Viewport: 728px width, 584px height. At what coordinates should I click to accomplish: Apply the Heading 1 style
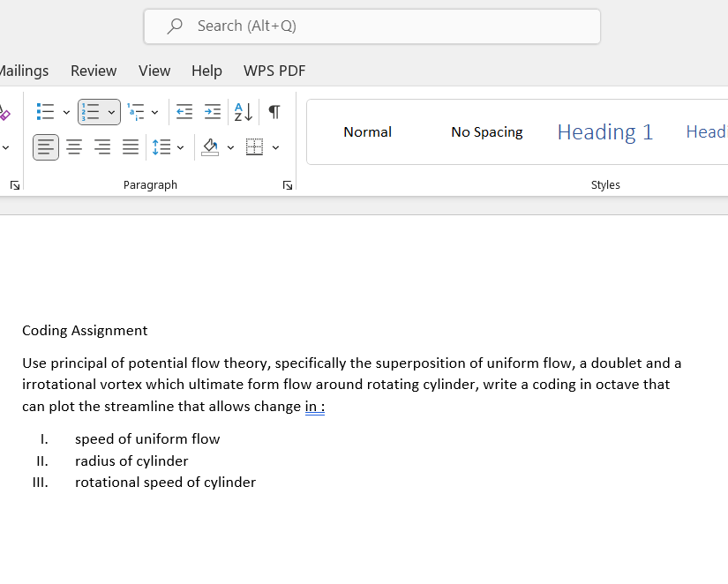(605, 131)
